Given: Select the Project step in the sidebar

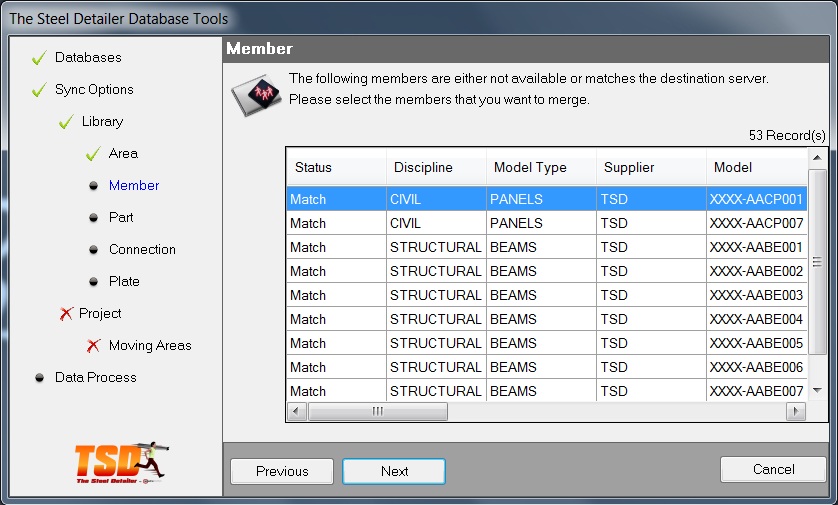Looking at the screenshot, I should (x=100, y=313).
